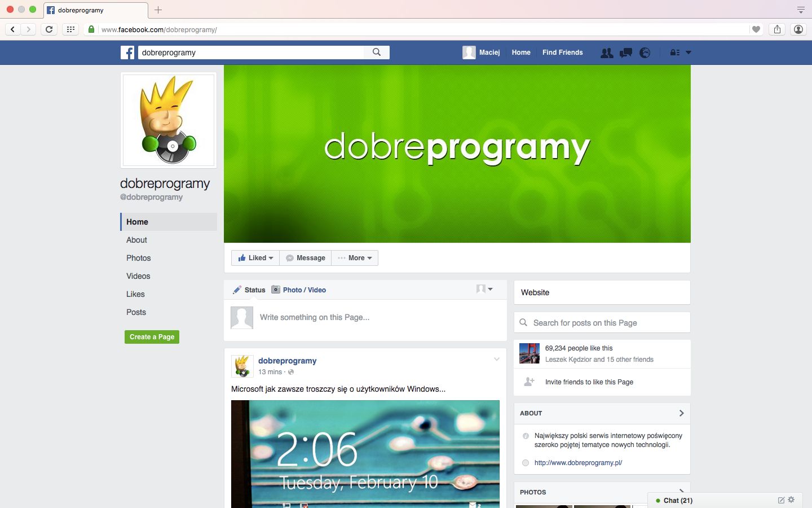Open the dobreprogramy.pl website link
Viewport: 812px width, 508px height.
tap(578, 463)
